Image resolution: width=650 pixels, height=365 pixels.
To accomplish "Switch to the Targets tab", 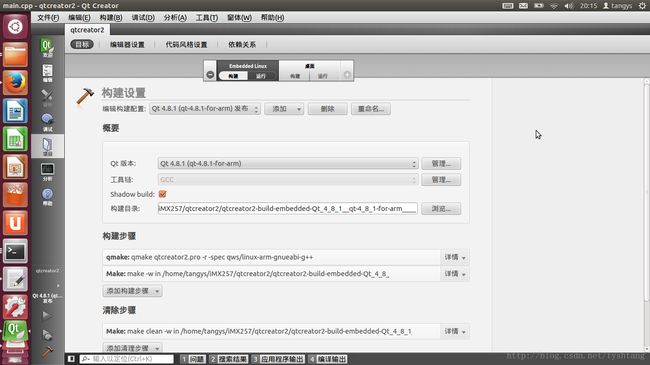I will coord(82,44).
